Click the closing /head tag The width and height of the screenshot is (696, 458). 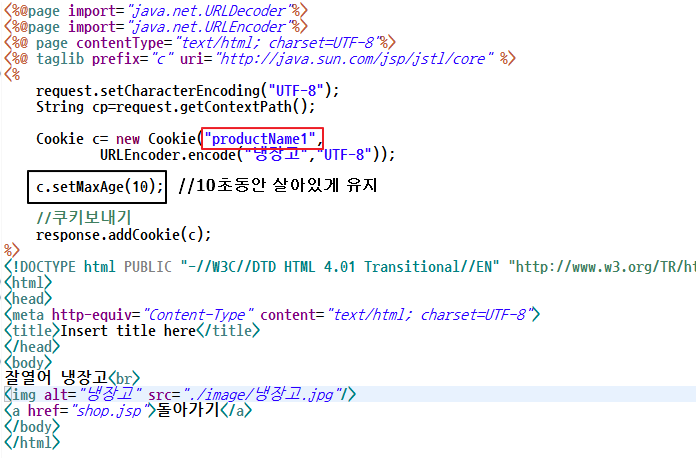pyautogui.click(x=32, y=347)
